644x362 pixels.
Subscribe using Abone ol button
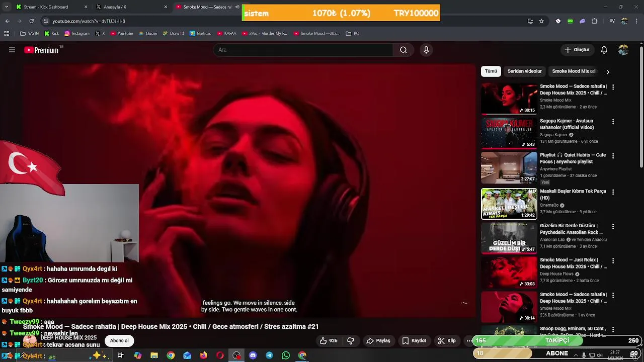click(x=119, y=340)
